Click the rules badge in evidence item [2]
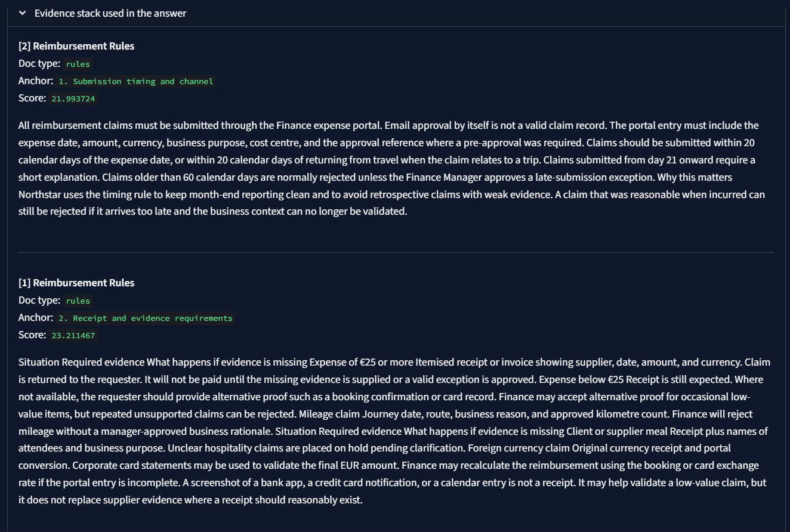The image size is (790, 532). pyautogui.click(x=78, y=64)
